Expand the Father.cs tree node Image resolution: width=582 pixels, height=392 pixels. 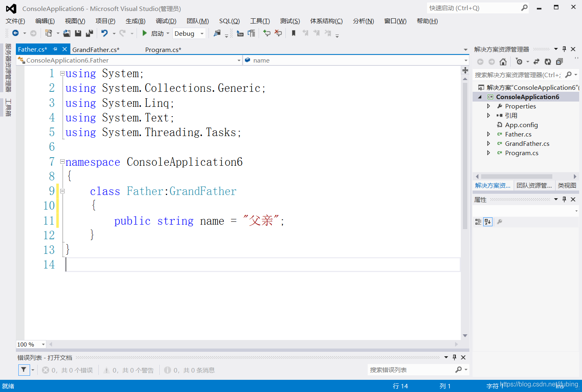pyautogui.click(x=488, y=134)
